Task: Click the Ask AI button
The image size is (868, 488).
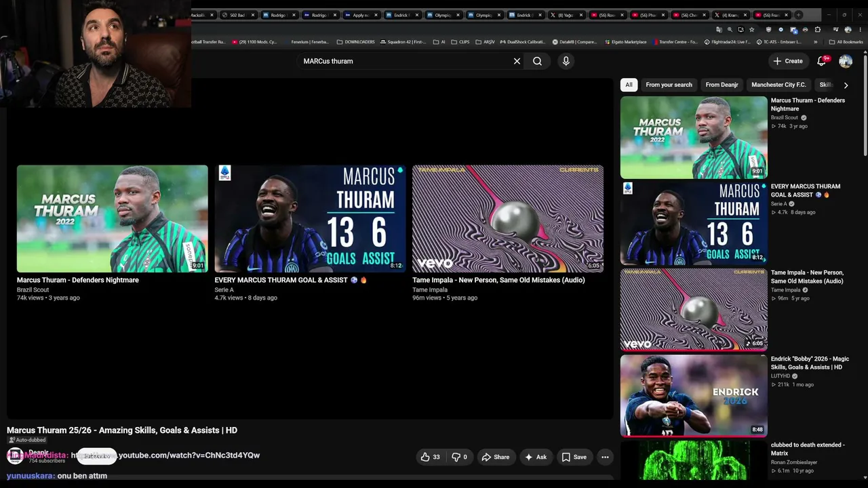Action: [536, 457]
